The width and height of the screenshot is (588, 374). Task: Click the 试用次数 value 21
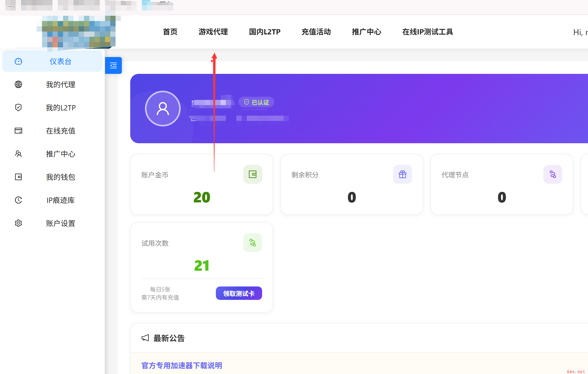click(x=202, y=265)
